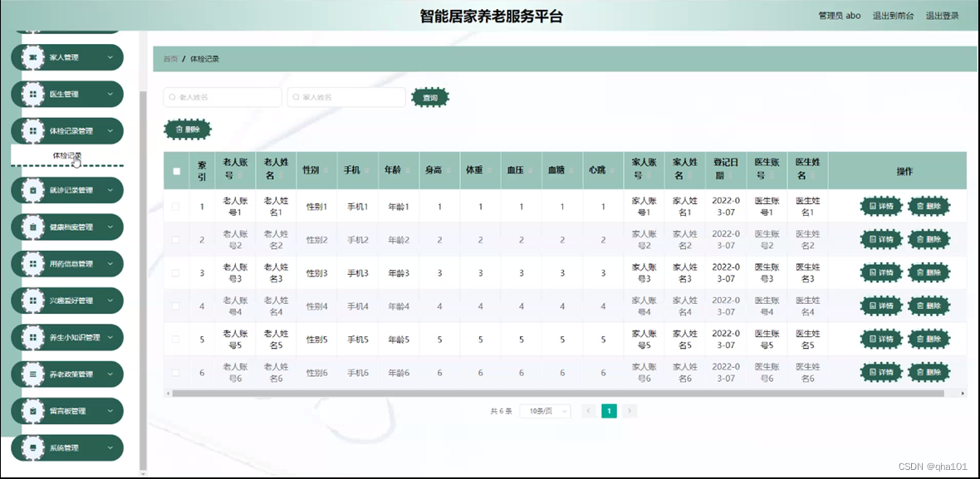Open 留言板管理 menu label
Image resolution: width=980 pixels, height=479 pixels.
click(x=67, y=412)
